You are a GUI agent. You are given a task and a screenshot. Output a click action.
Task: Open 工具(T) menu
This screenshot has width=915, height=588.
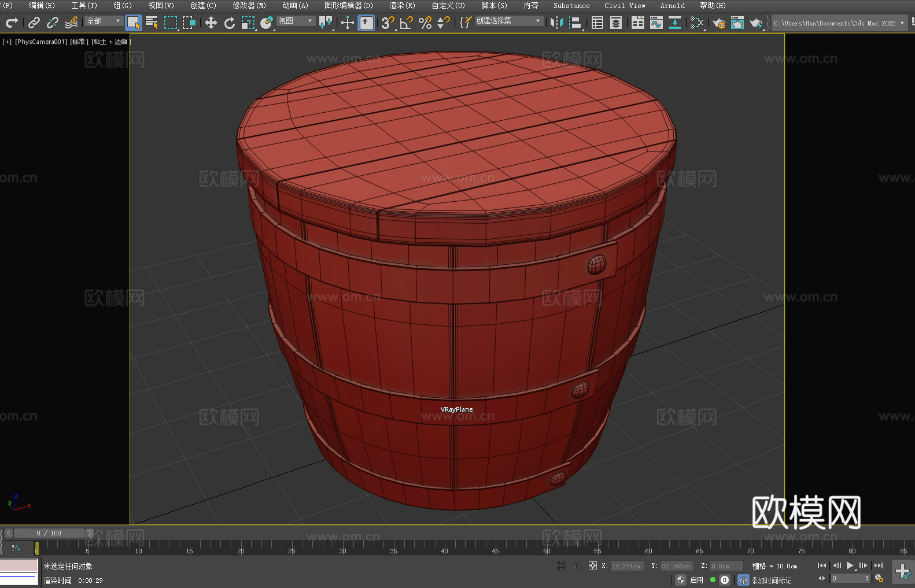coord(84,5)
